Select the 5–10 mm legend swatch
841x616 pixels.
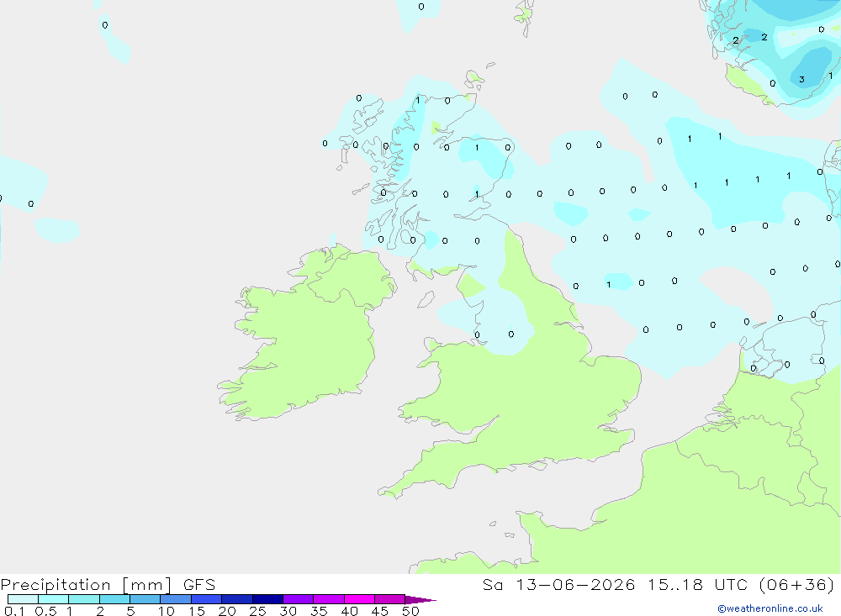pyautogui.click(x=145, y=599)
